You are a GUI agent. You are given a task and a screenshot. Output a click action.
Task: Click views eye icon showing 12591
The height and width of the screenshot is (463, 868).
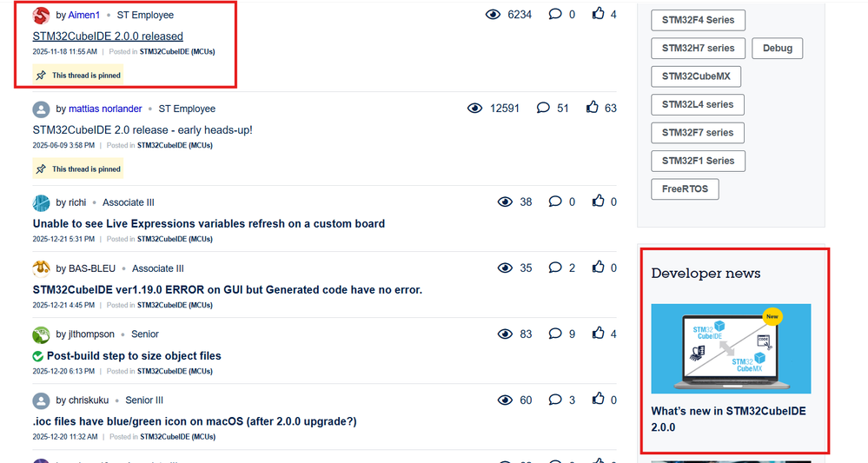click(475, 108)
